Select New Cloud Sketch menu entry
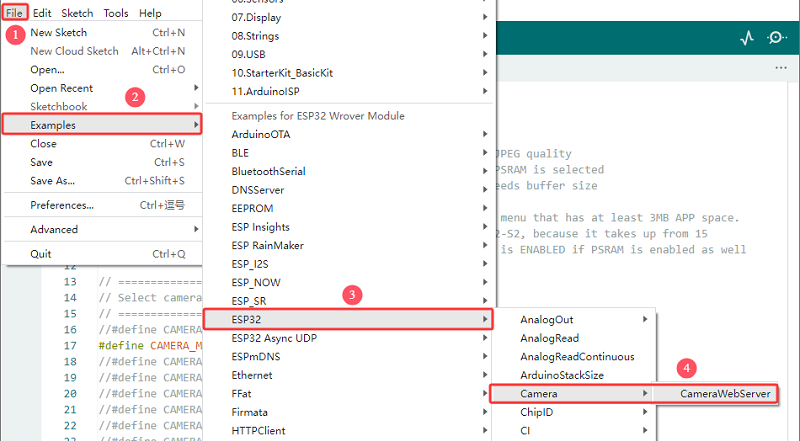 click(102, 51)
